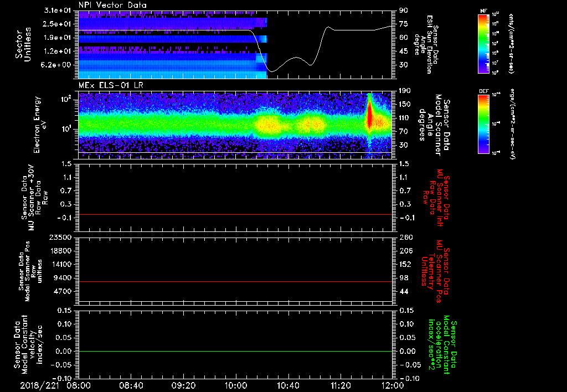Viewport: 567px width, 392px height.
Task: Click the 08:40 time axis label
Action: [131, 385]
